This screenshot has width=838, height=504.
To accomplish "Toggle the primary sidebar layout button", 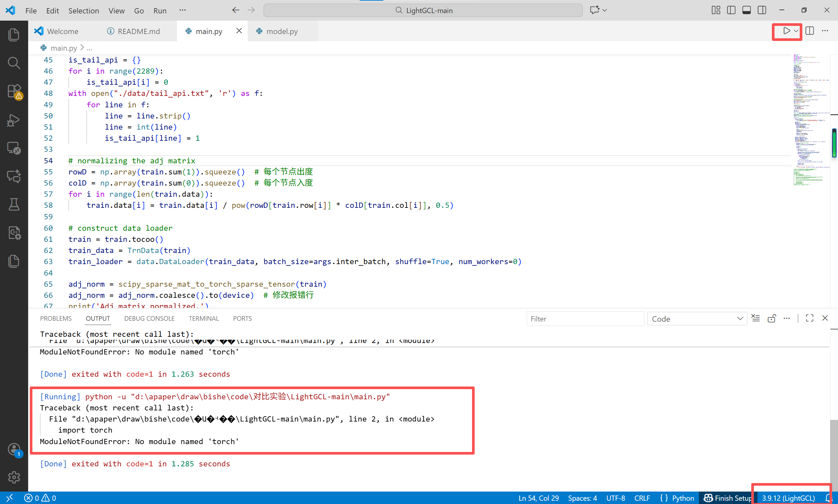I will pyautogui.click(x=731, y=10).
